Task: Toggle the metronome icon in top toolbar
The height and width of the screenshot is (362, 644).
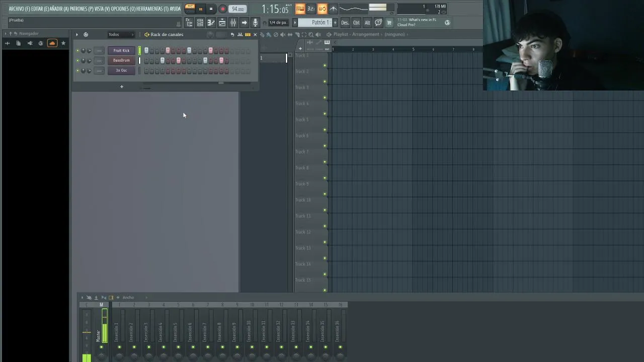Action: 333,9
